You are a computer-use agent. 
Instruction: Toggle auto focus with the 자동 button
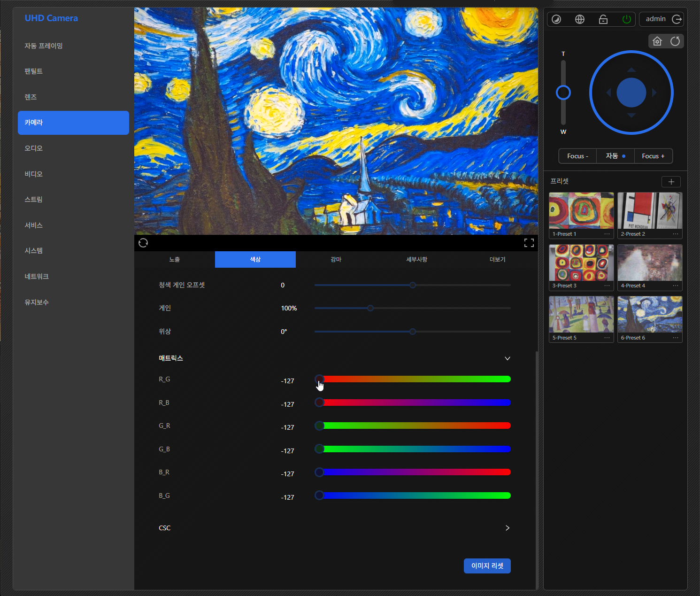tap(615, 156)
